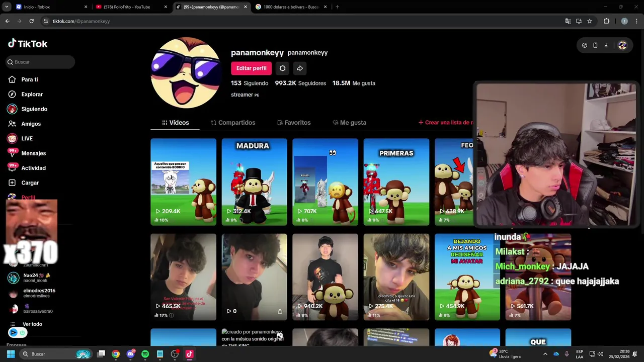Click the TikTok coin icon in top pill
The image size is (644, 362).
[584, 45]
